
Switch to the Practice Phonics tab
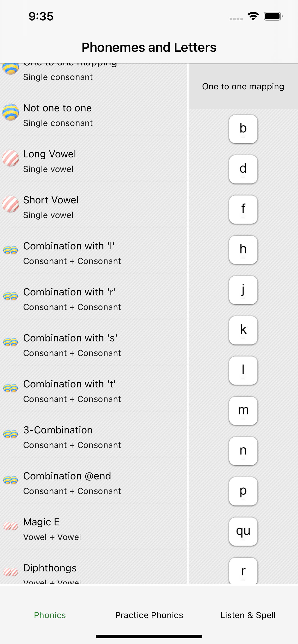pyautogui.click(x=149, y=615)
